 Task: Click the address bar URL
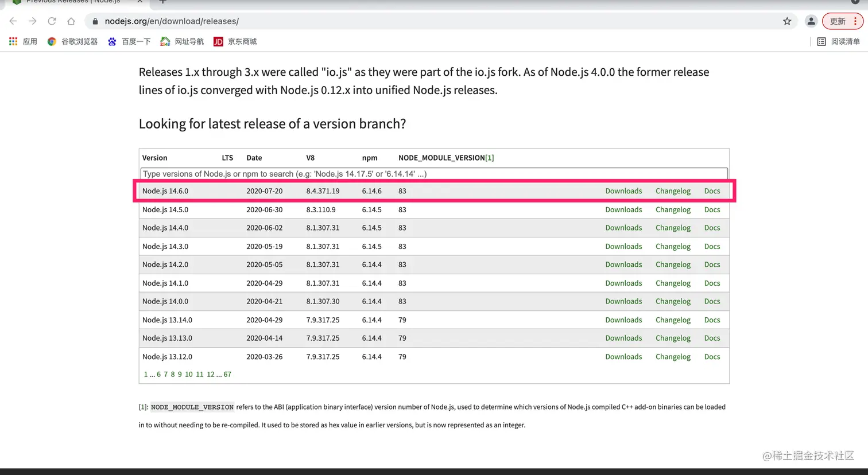[x=172, y=21]
